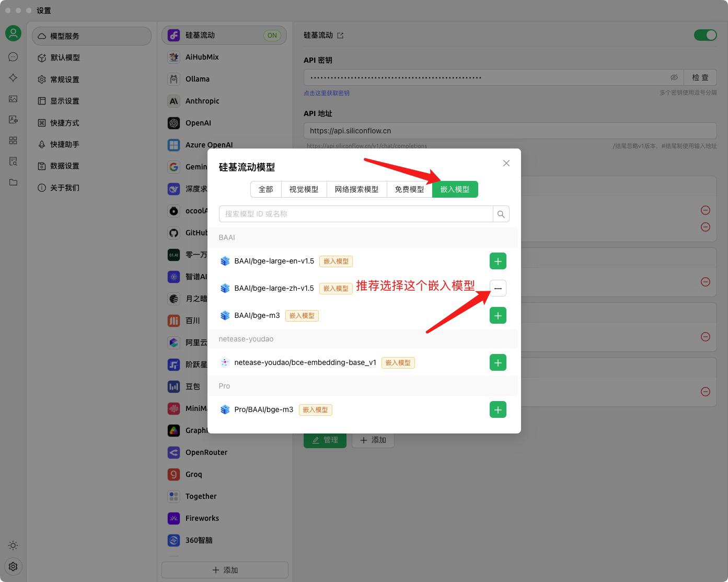Select the 360智脑 provider
Screen dimensions: 728x582
click(224, 540)
